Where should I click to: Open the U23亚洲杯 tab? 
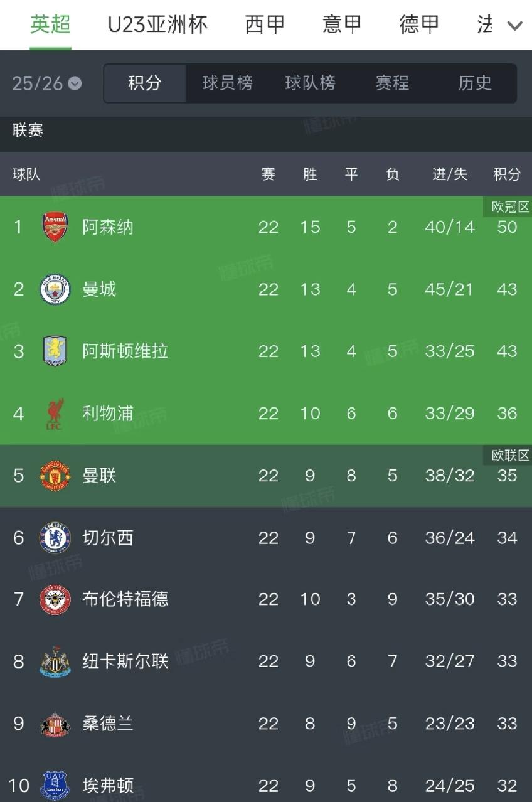157,24
